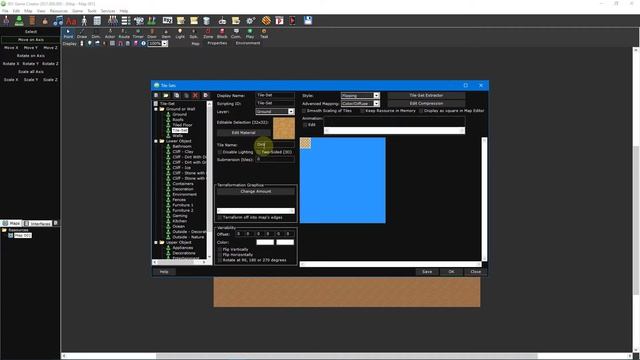Screen dimensions: 640x360
Task: Click the Help button in Tile-Set dialog
Action: point(164,272)
